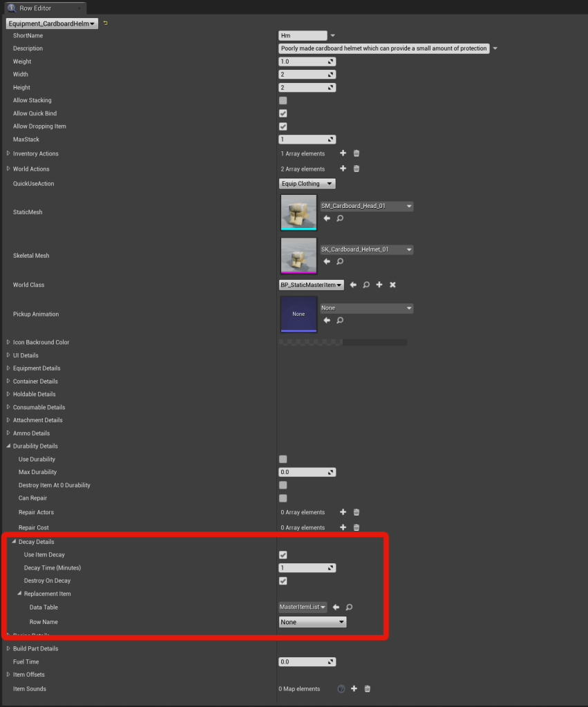Add element to Repair Cost array
Viewport: 588px width, 707px height.
point(343,527)
